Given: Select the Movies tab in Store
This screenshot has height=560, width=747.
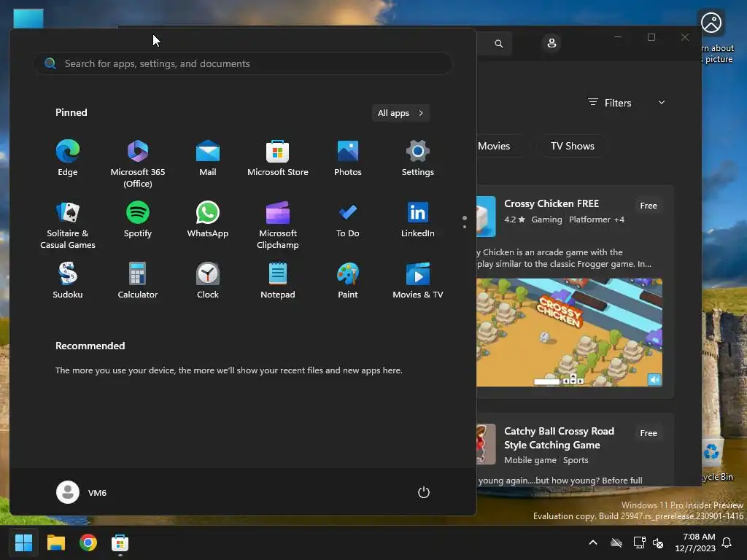Looking at the screenshot, I should pos(494,146).
